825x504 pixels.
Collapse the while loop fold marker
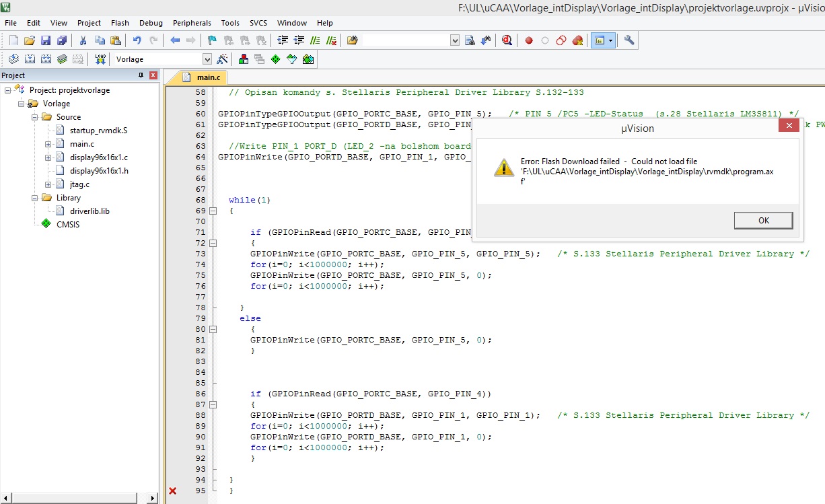213,211
